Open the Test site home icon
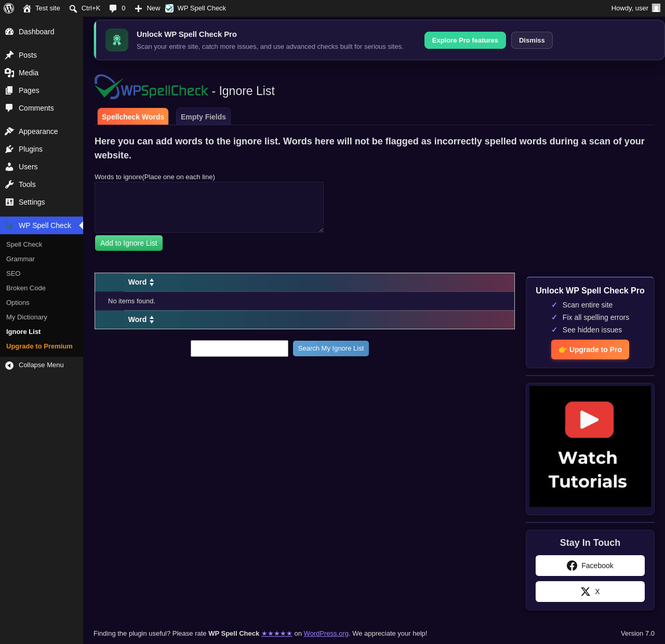The width and height of the screenshot is (665, 644). pos(27,8)
